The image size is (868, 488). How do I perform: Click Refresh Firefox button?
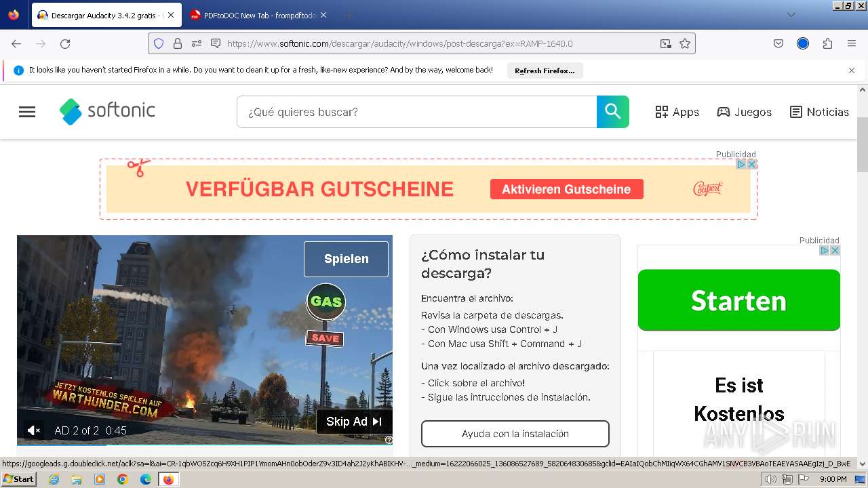[x=545, y=70]
